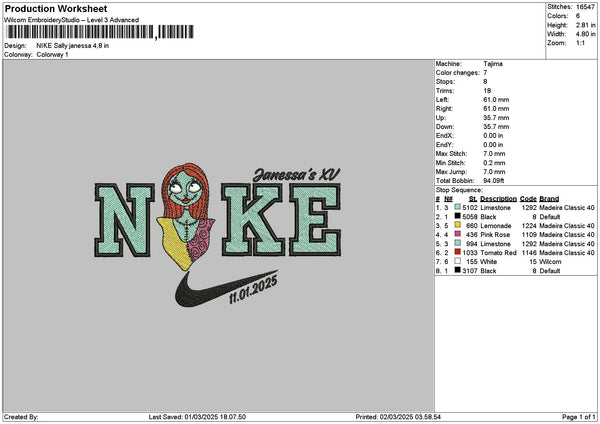Click the Width value 4.80 in
600x424 pixels.
click(x=585, y=34)
